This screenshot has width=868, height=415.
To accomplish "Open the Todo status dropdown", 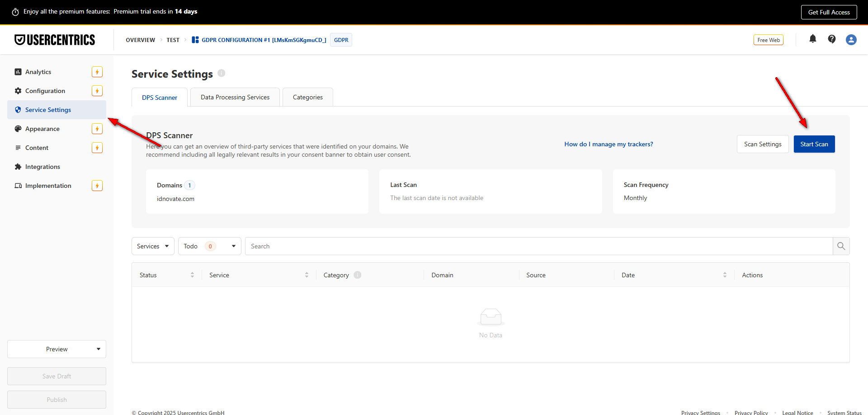I will 209,246.
